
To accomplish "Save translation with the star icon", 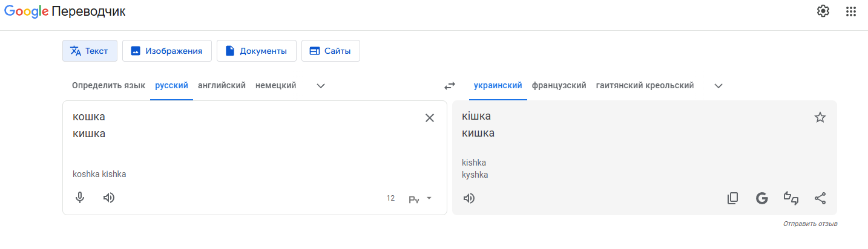I will pyautogui.click(x=820, y=117).
